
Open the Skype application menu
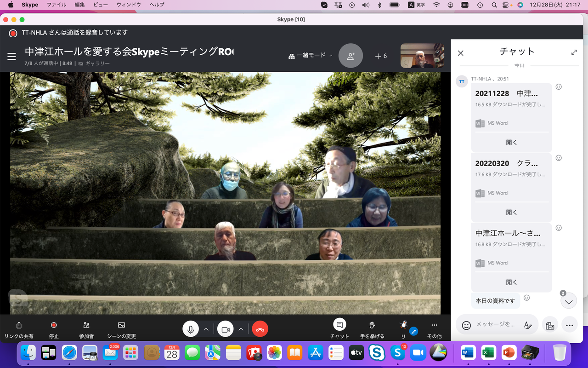[x=30, y=5]
